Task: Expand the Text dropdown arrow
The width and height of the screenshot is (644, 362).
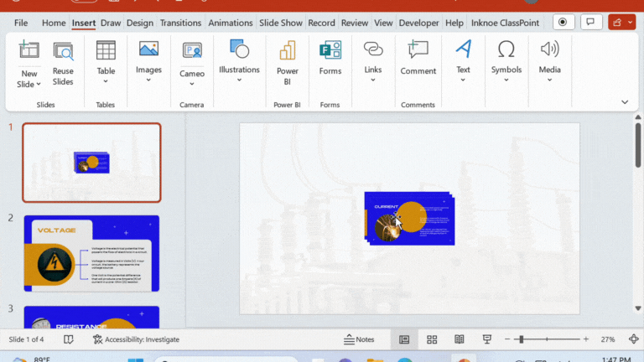Action: pyautogui.click(x=463, y=80)
